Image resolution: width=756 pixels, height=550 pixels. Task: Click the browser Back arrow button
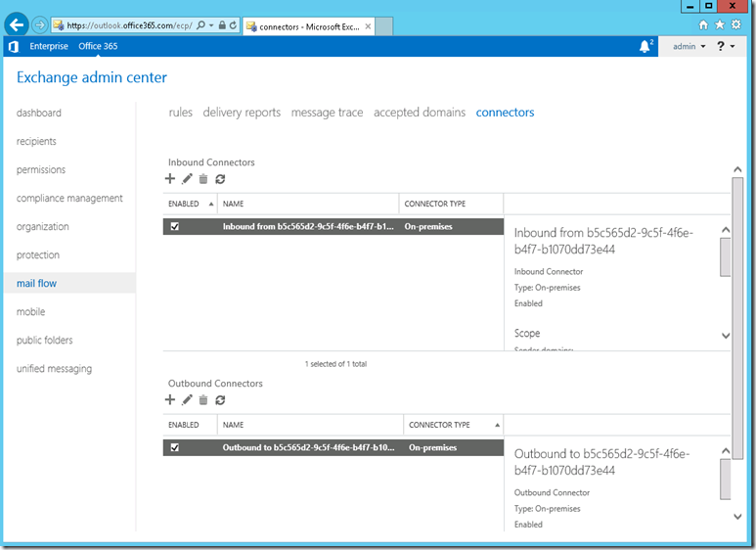pyautogui.click(x=16, y=24)
